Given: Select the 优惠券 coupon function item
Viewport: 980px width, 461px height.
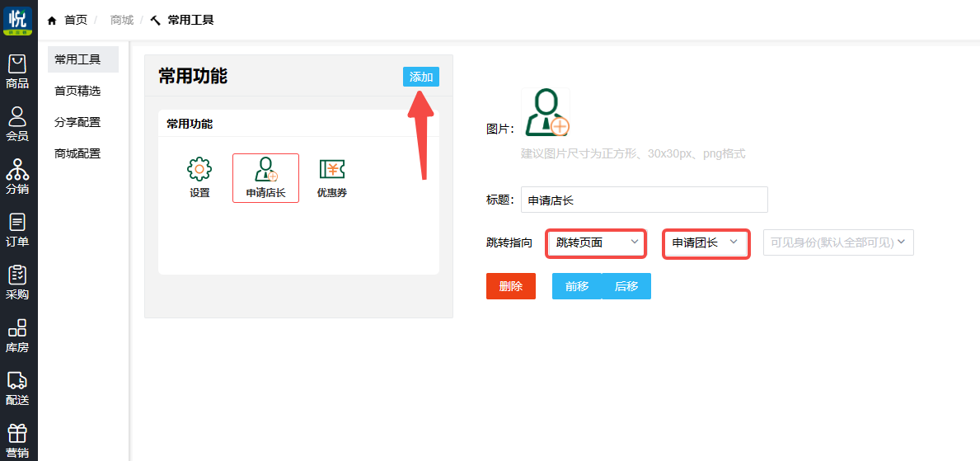Looking at the screenshot, I should [332, 178].
